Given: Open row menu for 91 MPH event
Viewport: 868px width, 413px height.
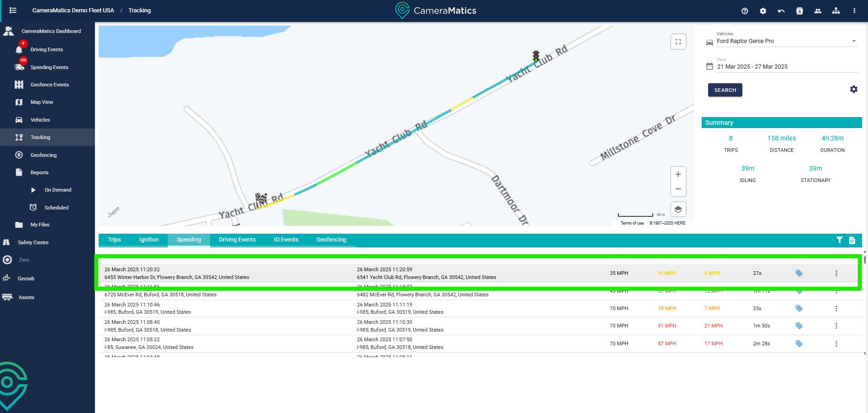Looking at the screenshot, I should (836, 326).
